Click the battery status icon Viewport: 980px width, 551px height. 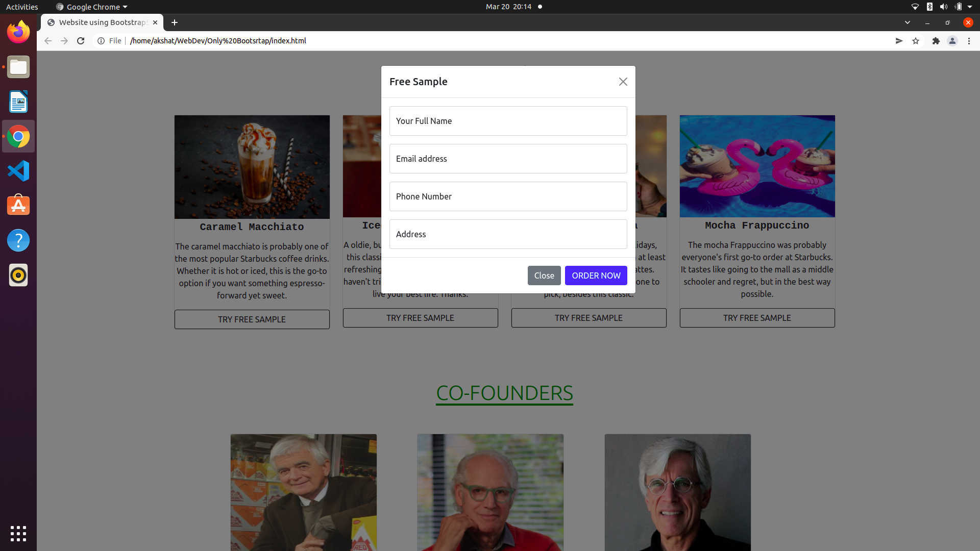pos(958,7)
